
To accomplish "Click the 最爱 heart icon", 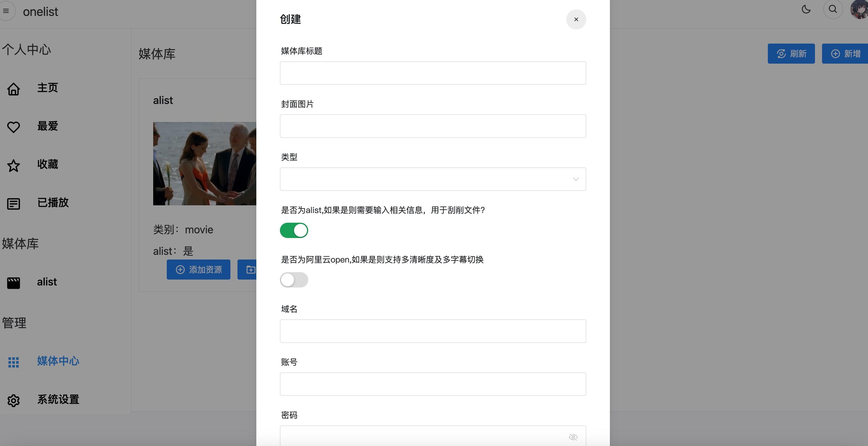I will click(14, 127).
